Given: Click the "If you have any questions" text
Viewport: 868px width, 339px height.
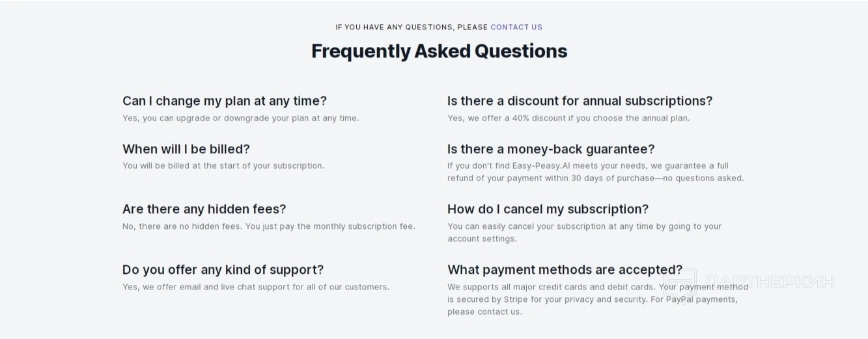Looking at the screenshot, I should (412, 27).
